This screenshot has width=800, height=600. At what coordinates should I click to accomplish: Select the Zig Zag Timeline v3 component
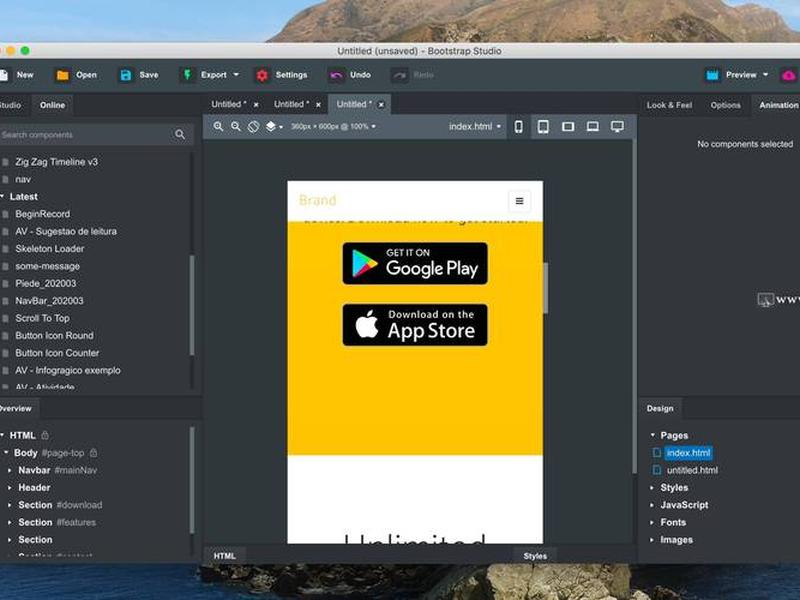[x=56, y=162]
